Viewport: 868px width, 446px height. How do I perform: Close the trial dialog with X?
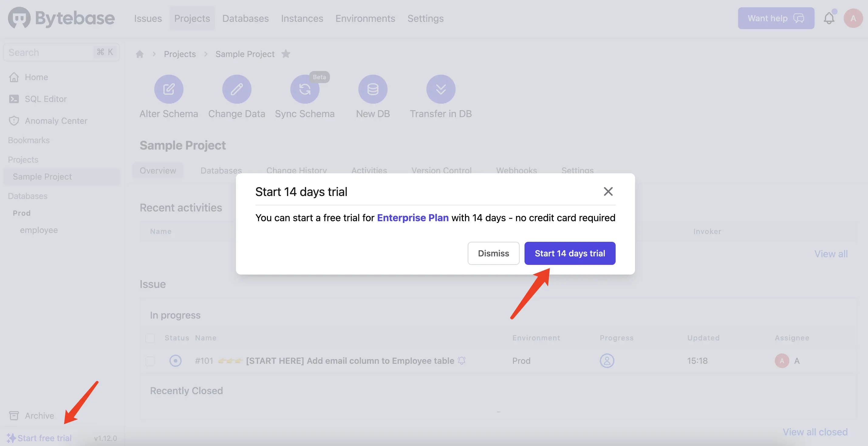608,191
